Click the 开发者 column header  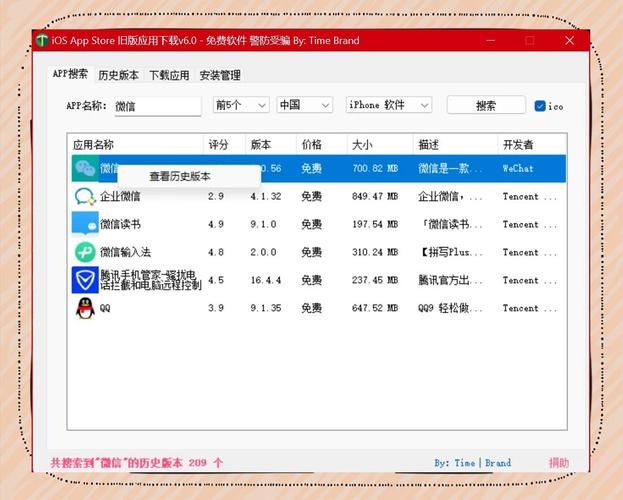click(532, 145)
